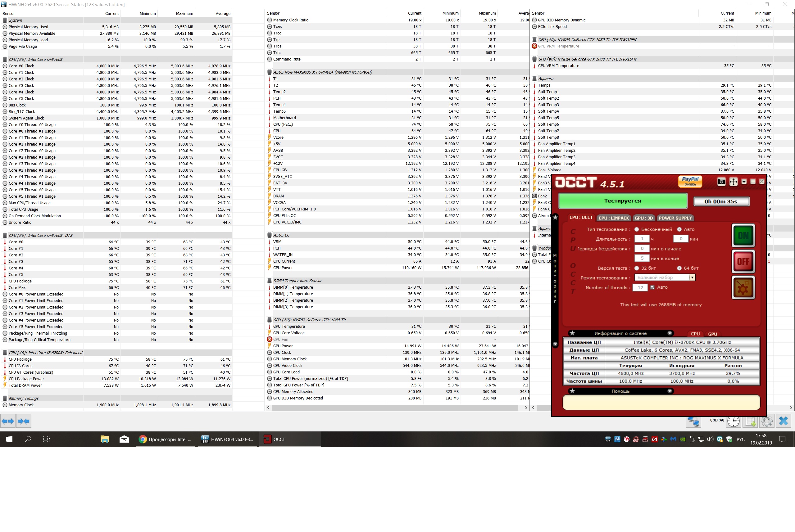795x532 pixels.
Task: Expand the Информация о системе section
Action: (670, 333)
